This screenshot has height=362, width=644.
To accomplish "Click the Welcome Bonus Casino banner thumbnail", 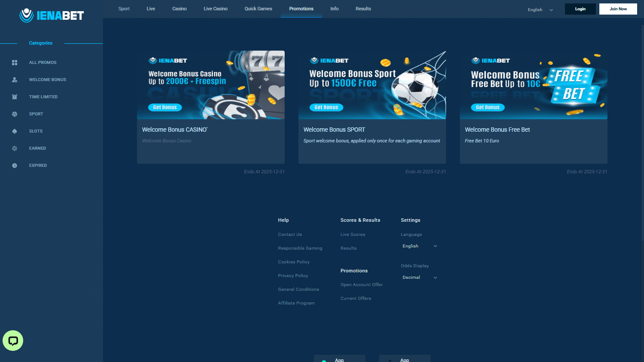I will 210,84.
